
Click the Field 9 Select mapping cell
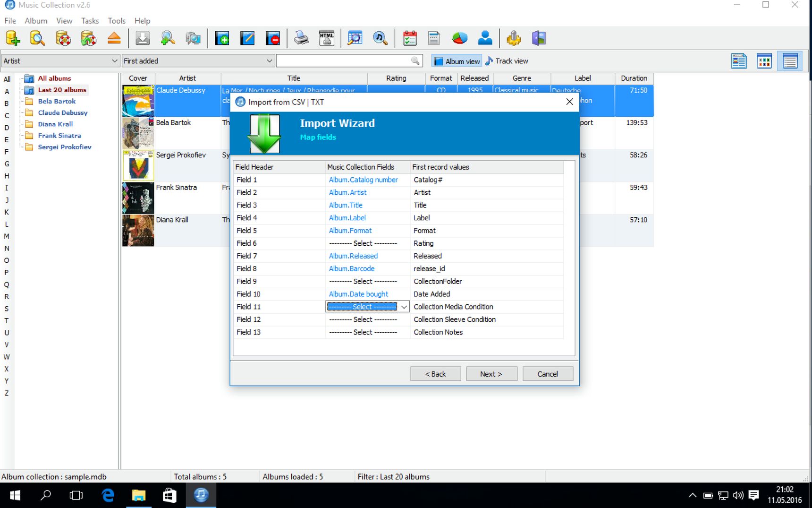coord(368,281)
